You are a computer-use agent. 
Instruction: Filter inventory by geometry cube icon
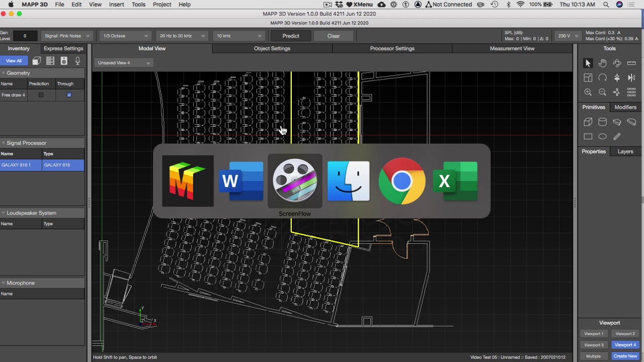(x=36, y=61)
